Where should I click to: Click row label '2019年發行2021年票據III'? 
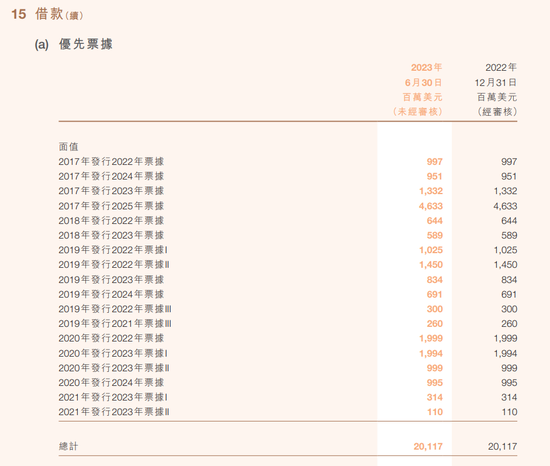tap(115, 324)
